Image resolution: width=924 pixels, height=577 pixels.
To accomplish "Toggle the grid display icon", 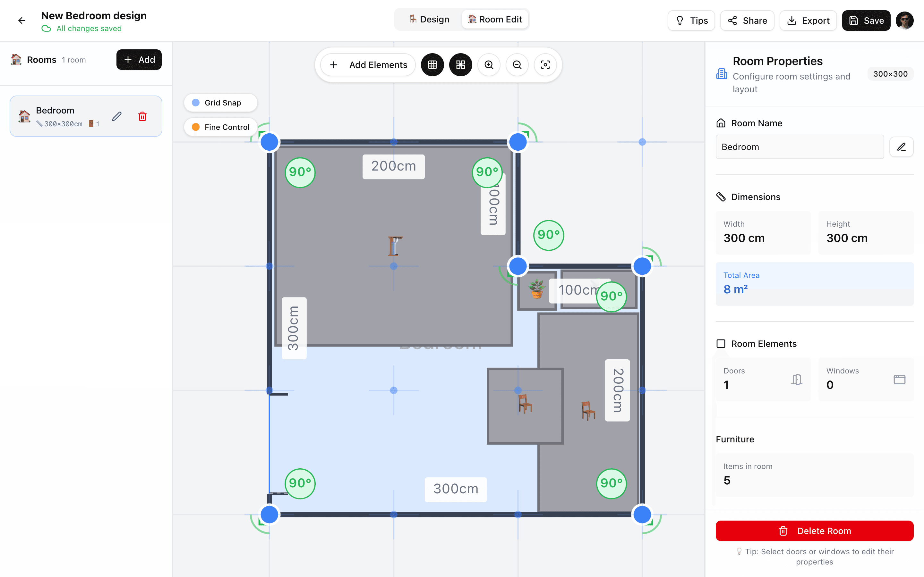I will pyautogui.click(x=432, y=65).
